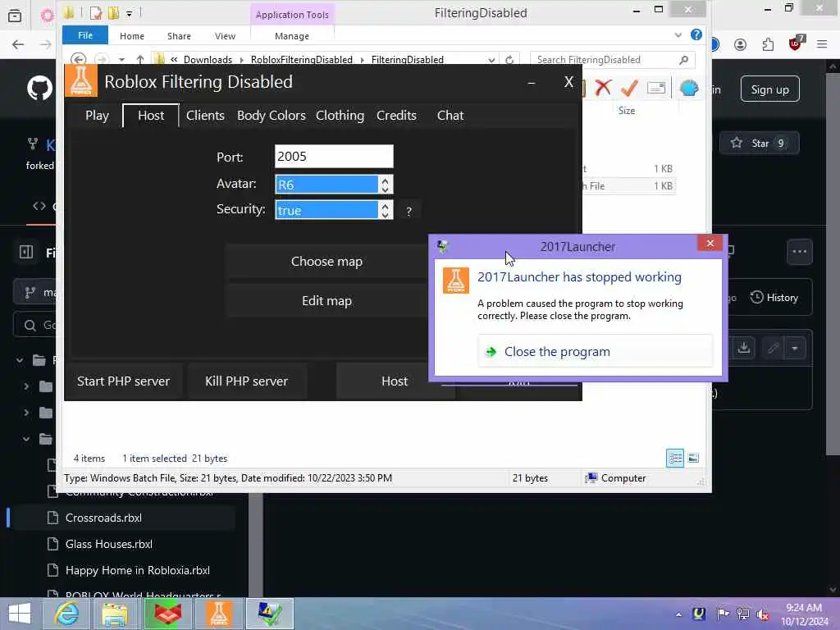
Task: Switch to the Chat tab
Action: click(450, 116)
